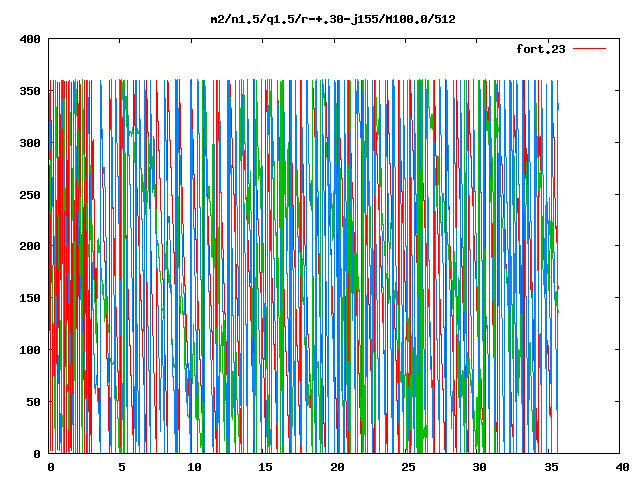Viewport: 640px width, 480px height.
Task: Click y-axis label 350
Action: (30, 91)
